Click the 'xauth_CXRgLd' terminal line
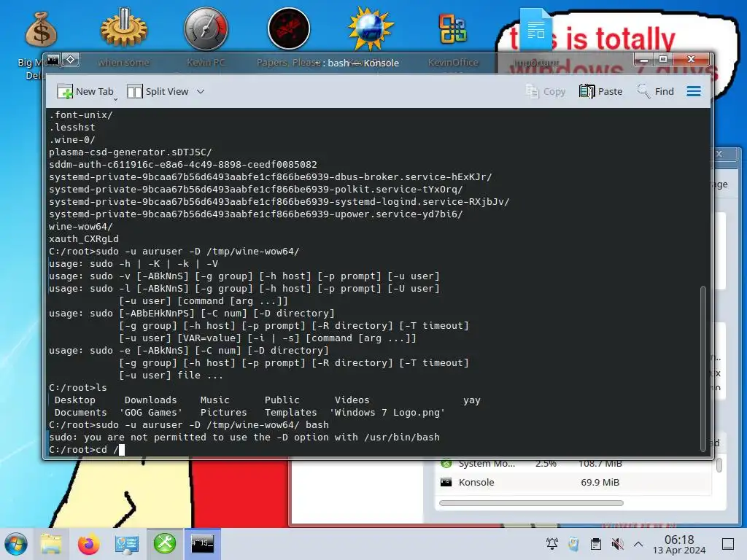747x560 pixels. [84, 239]
